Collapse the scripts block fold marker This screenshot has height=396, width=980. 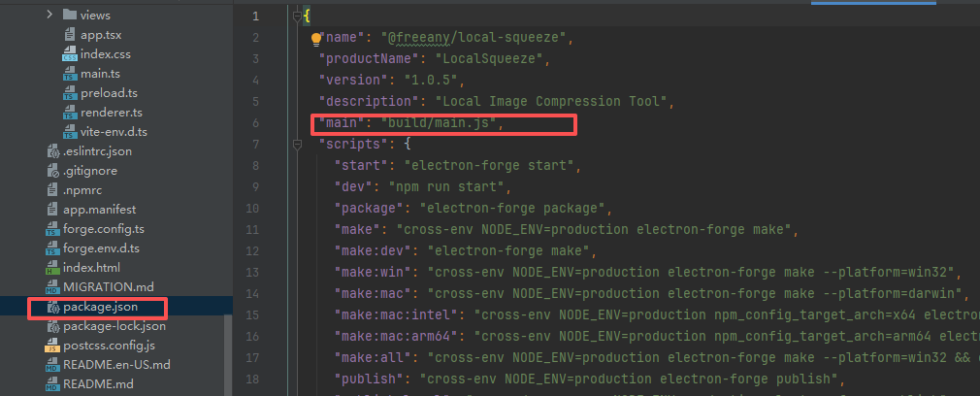(x=298, y=144)
